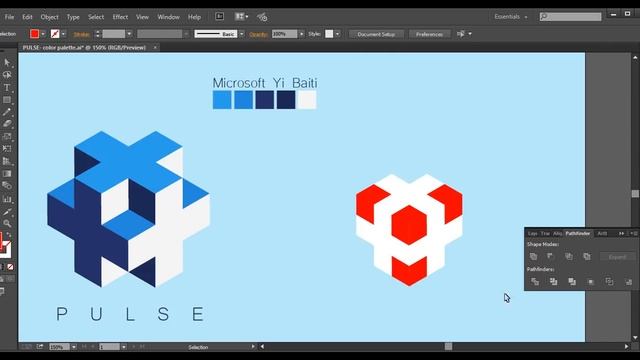The height and width of the screenshot is (360, 640).
Task: Click the Opacity 100% input field
Action: point(284,34)
